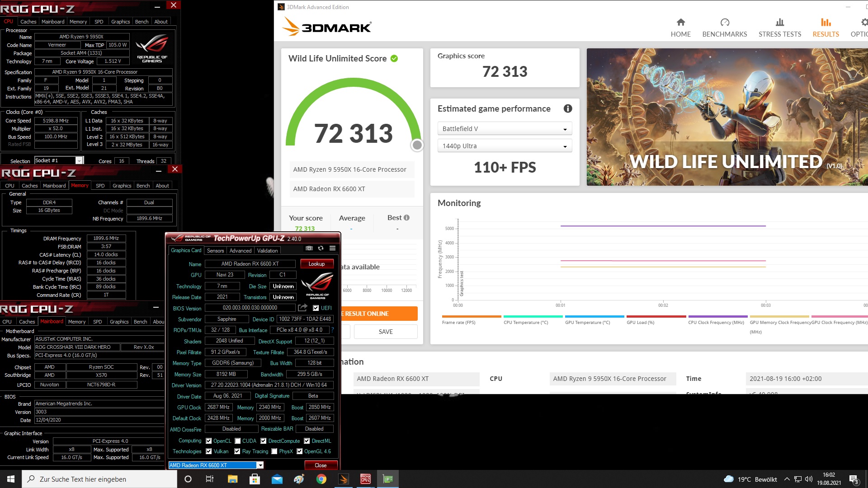Open Google Chrome from the taskbar
The width and height of the screenshot is (868, 488).
click(321, 479)
